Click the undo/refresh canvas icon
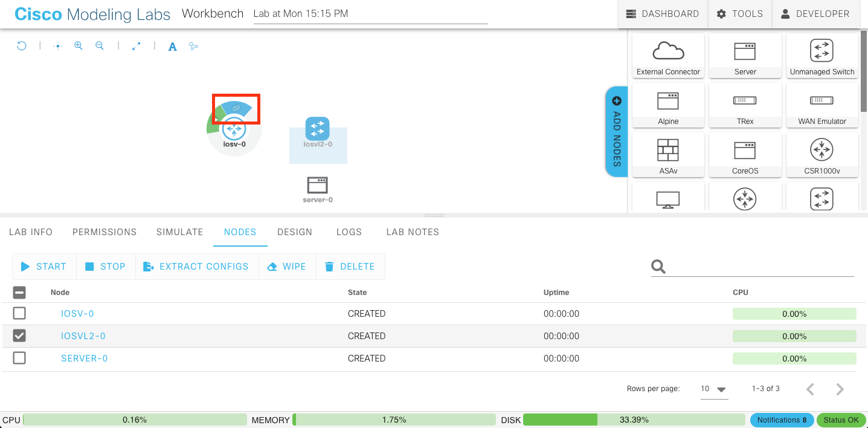Screen dimensions: 868x428 point(22,46)
